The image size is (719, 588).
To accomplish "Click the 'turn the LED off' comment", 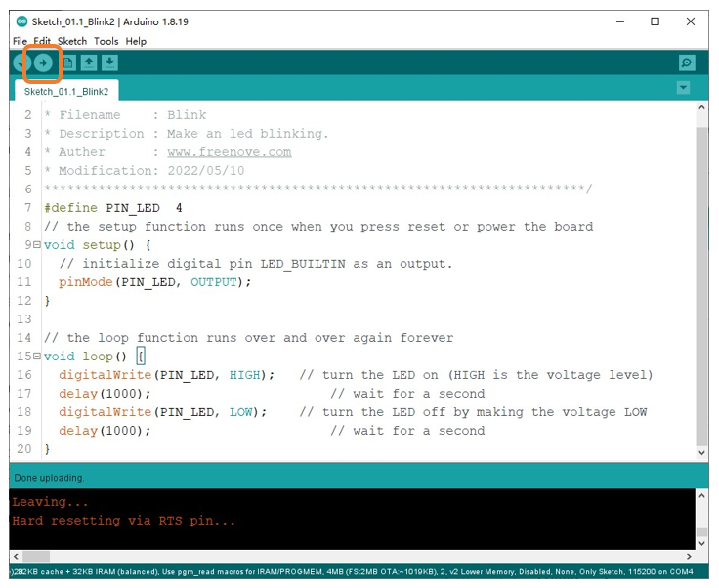I will 473,412.
